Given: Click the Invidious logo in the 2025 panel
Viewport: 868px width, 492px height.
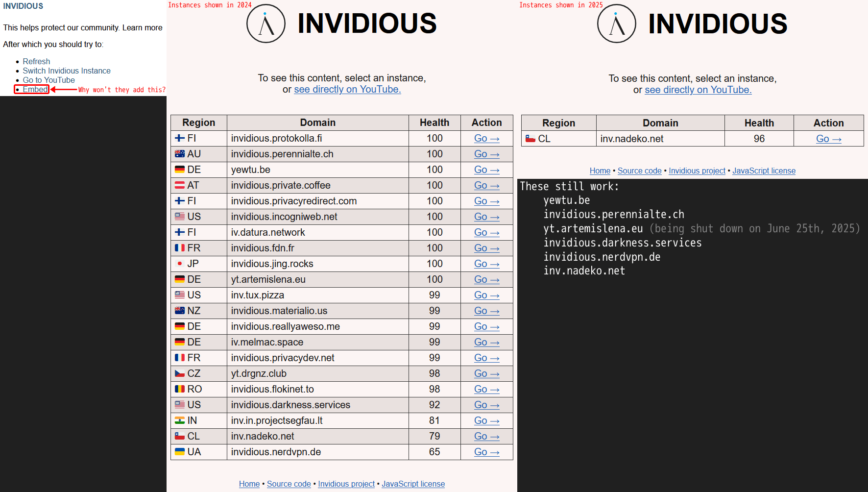Looking at the screenshot, I should pos(617,24).
